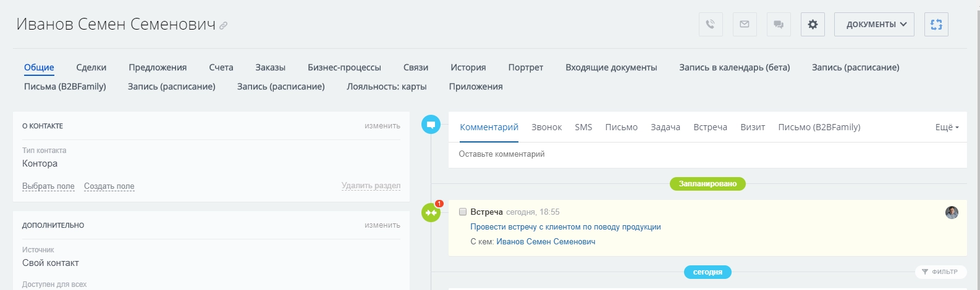Click the link icon beside contact name
Image resolution: width=980 pixels, height=290 pixels.
(x=224, y=26)
